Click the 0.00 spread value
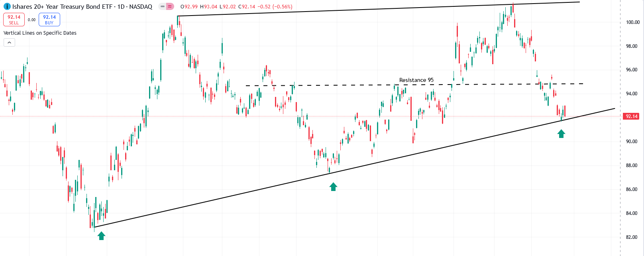 (x=31, y=20)
